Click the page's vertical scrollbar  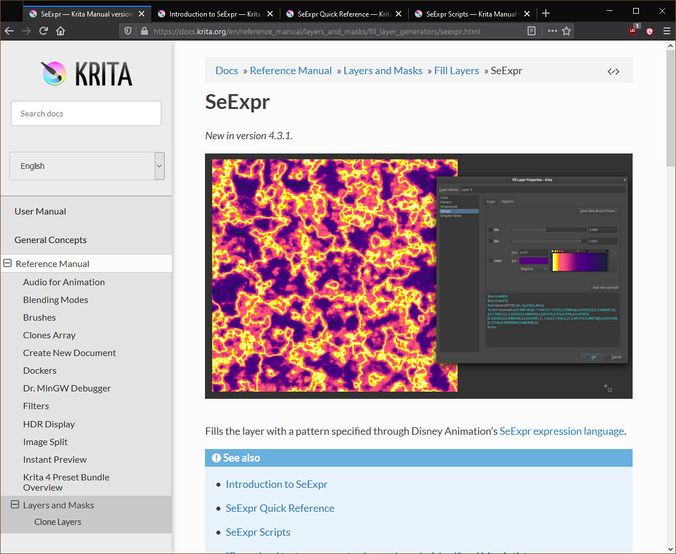[x=669, y=110]
